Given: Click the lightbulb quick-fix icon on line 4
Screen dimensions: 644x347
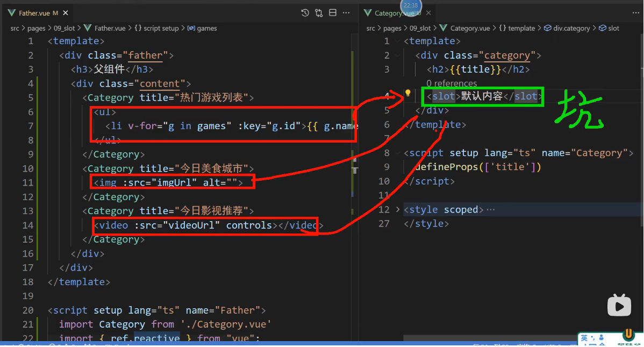Looking at the screenshot, I should pos(408,93).
